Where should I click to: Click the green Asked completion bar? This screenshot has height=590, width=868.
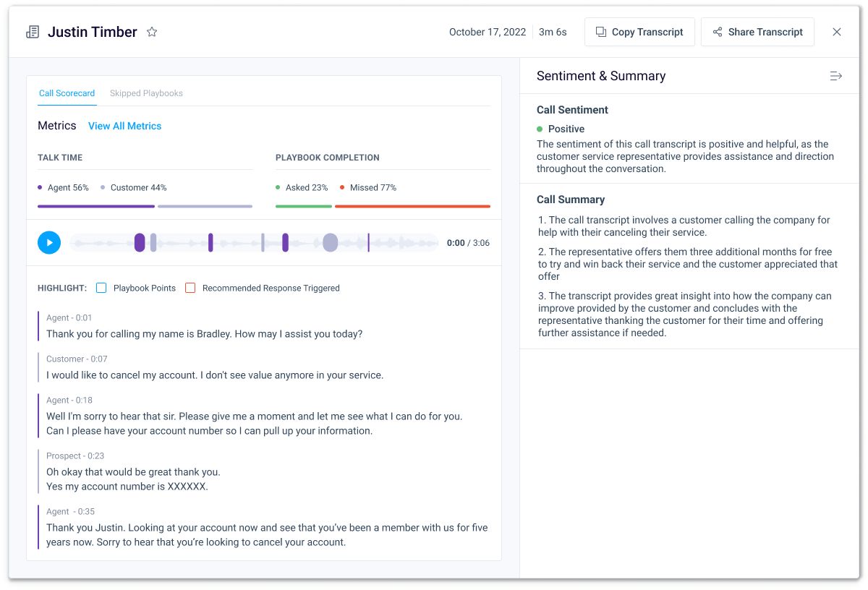[304, 206]
